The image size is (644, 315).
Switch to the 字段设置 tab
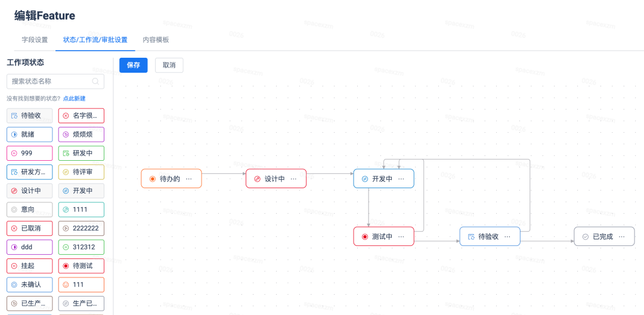click(35, 40)
